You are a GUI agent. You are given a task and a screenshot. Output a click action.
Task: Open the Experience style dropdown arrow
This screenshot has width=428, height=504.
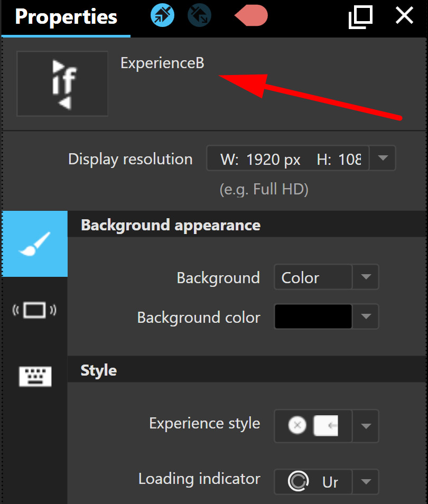[x=366, y=426]
